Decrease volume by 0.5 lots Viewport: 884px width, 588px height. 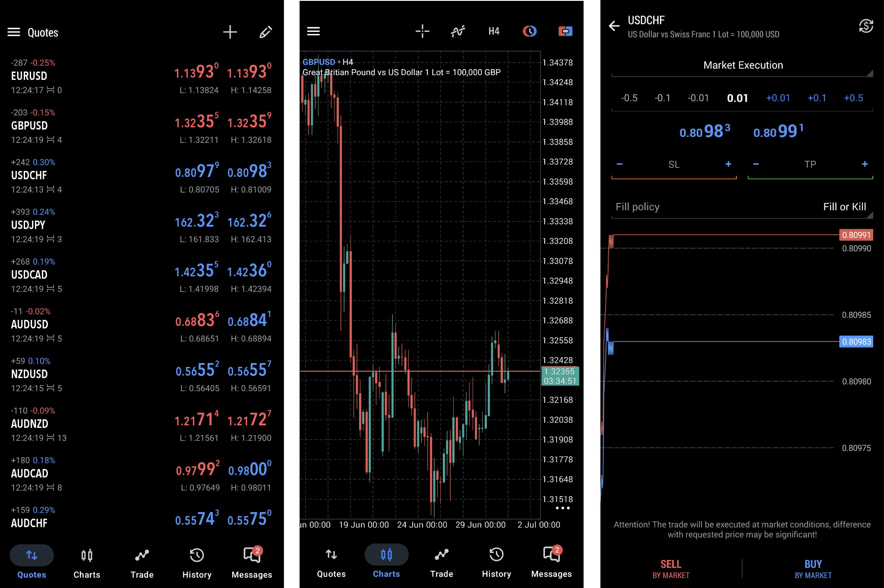tap(629, 98)
